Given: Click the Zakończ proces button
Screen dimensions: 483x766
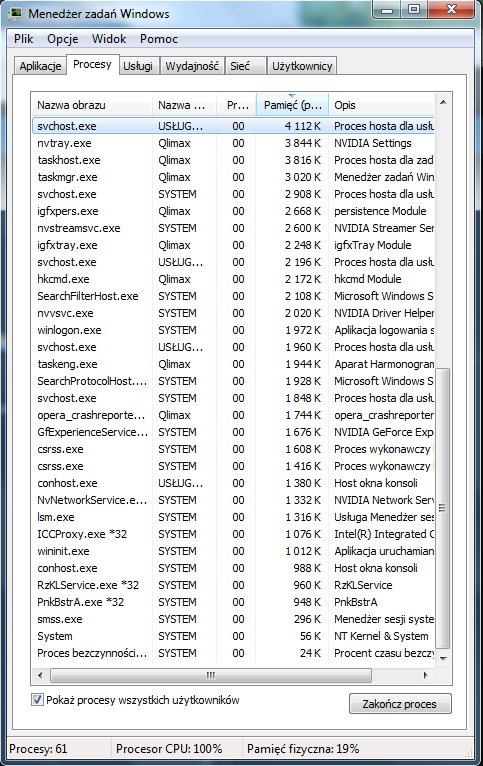Looking at the screenshot, I should [x=400, y=704].
